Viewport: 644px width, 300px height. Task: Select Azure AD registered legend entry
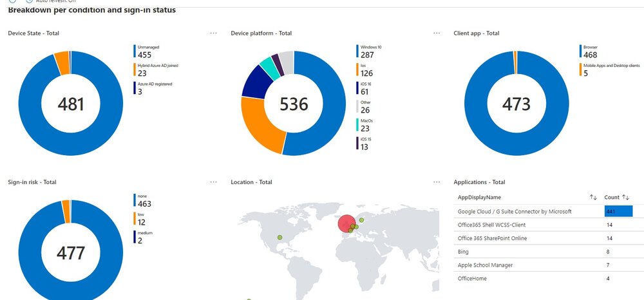point(153,88)
